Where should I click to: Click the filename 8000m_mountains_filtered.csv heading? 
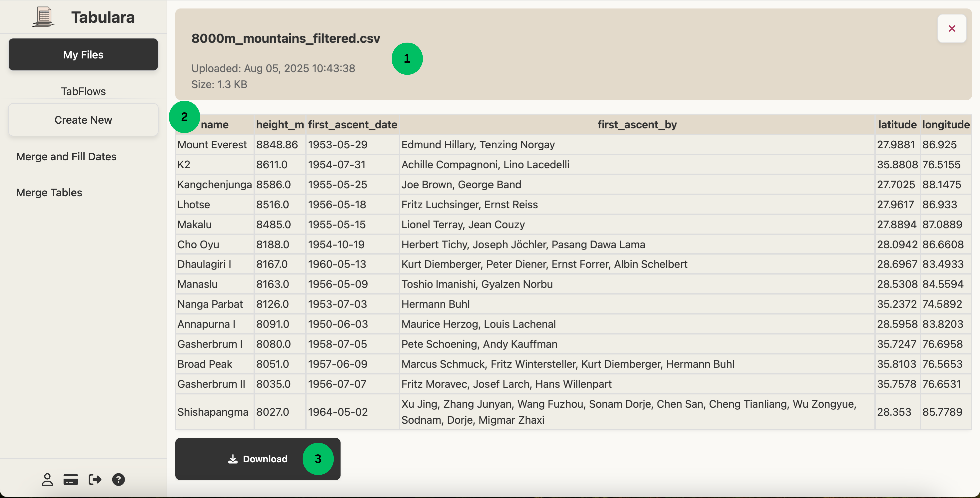click(x=286, y=38)
